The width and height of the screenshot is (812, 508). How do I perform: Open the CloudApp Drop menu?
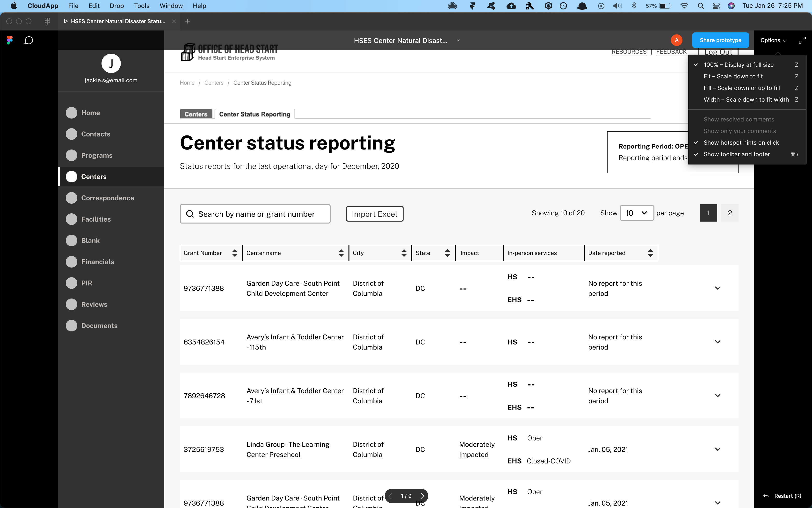pos(116,6)
